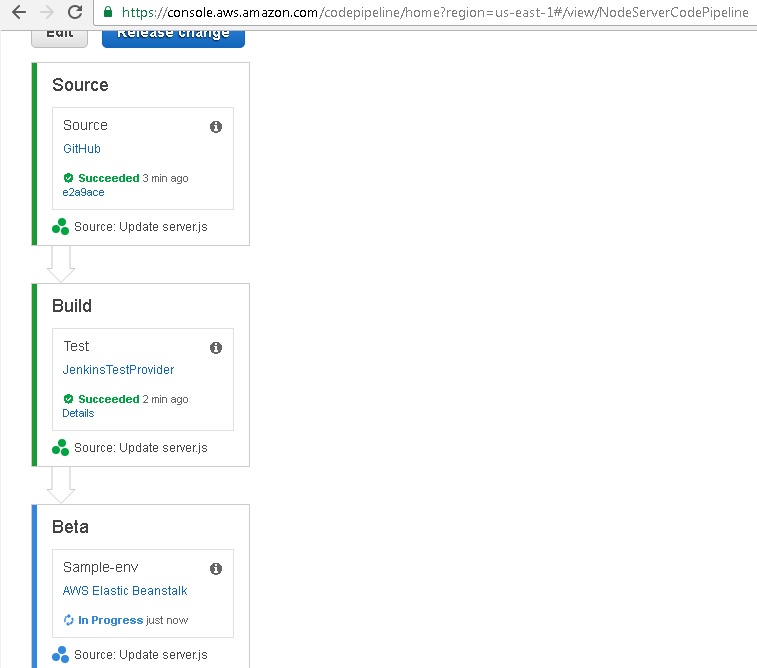Click 'Succeeded 2 min ago' status text

tap(133, 399)
